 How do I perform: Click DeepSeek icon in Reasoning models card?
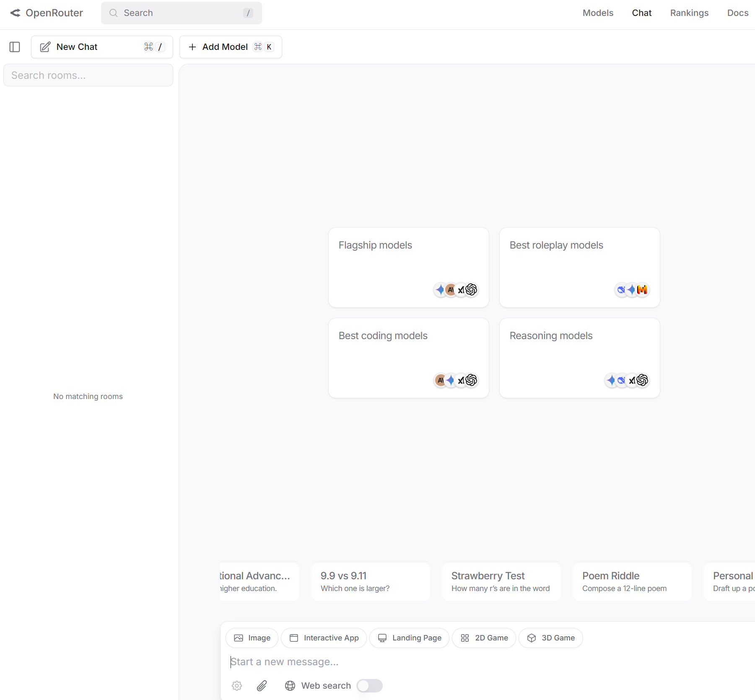[621, 380]
